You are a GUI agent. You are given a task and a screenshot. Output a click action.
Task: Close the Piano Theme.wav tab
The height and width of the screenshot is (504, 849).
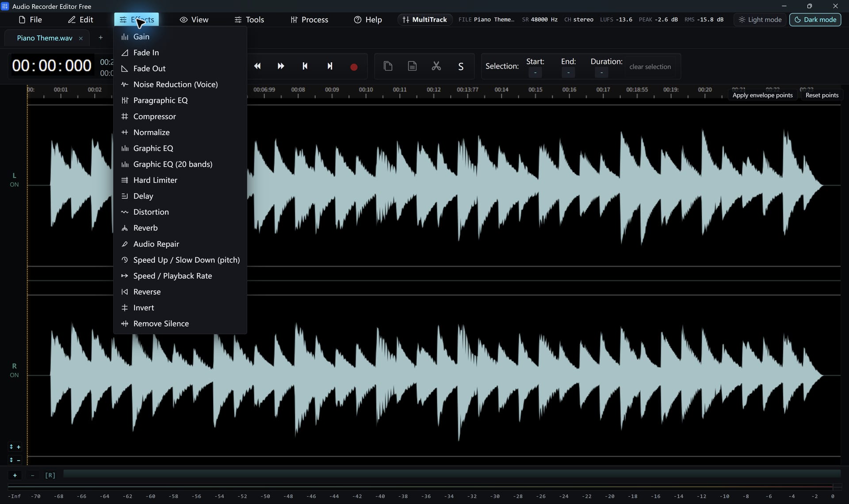(x=80, y=38)
